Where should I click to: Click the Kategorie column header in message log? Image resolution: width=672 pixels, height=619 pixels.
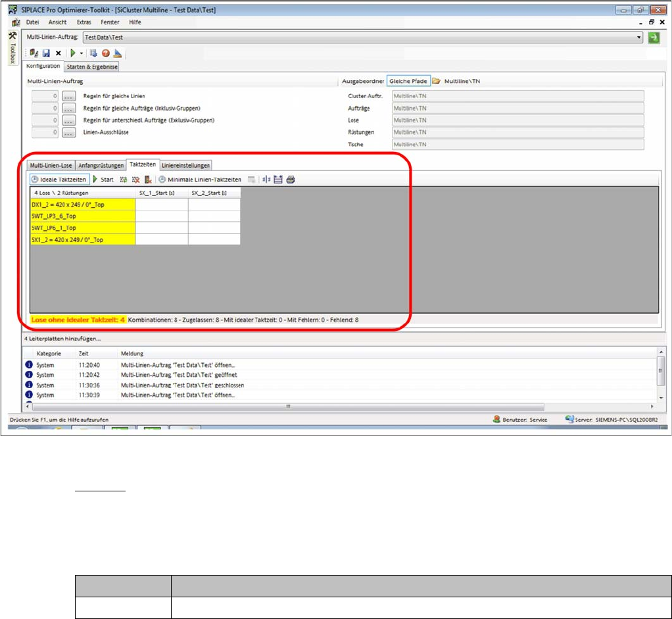[49, 354]
